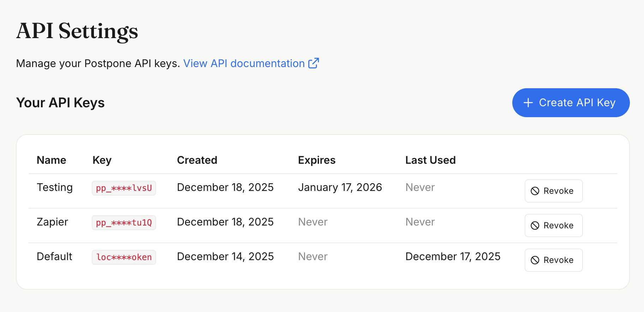Click the Name column header
The height and width of the screenshot is (312, 644).
coord(51,160)
